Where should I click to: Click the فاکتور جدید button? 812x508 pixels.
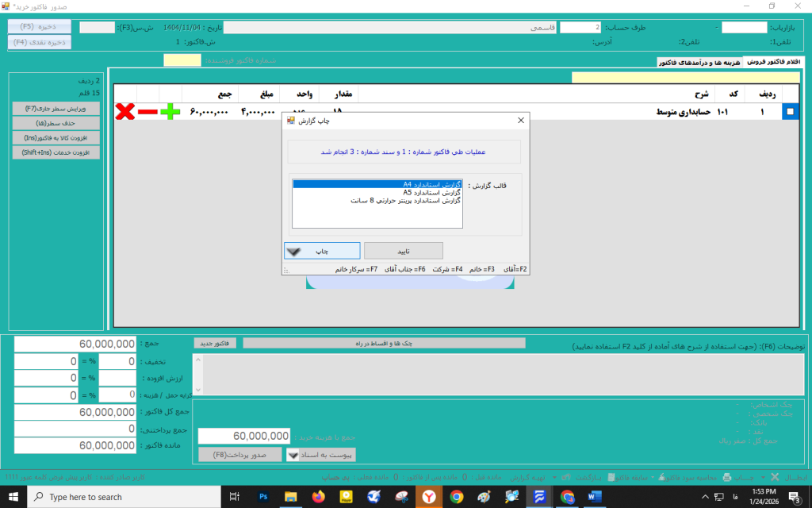(215, 343)
